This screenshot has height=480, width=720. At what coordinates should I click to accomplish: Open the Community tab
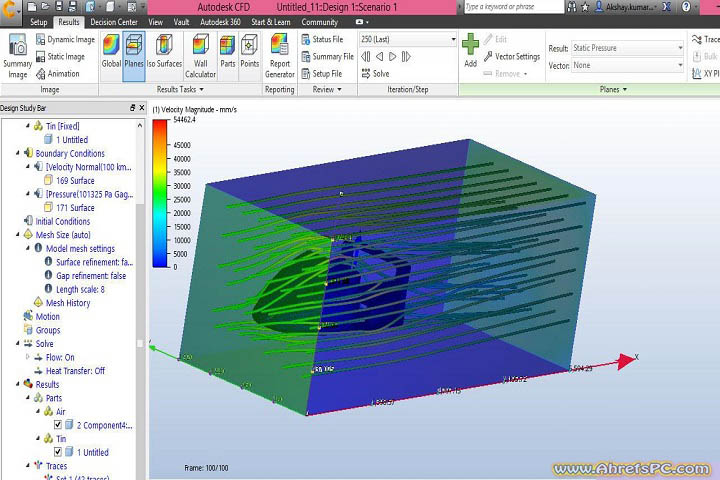319,22
